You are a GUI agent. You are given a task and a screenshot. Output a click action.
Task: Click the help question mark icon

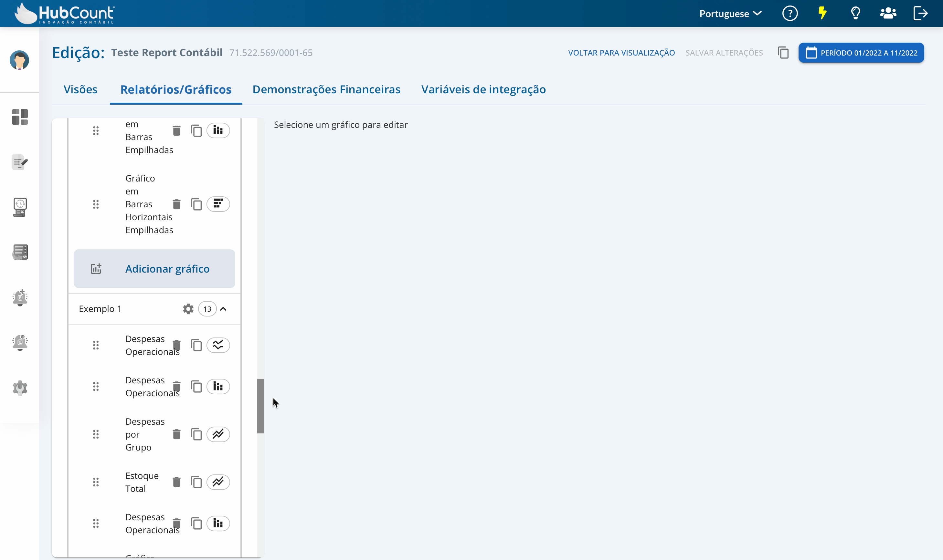pyautogui.click(x=790, y=14)
